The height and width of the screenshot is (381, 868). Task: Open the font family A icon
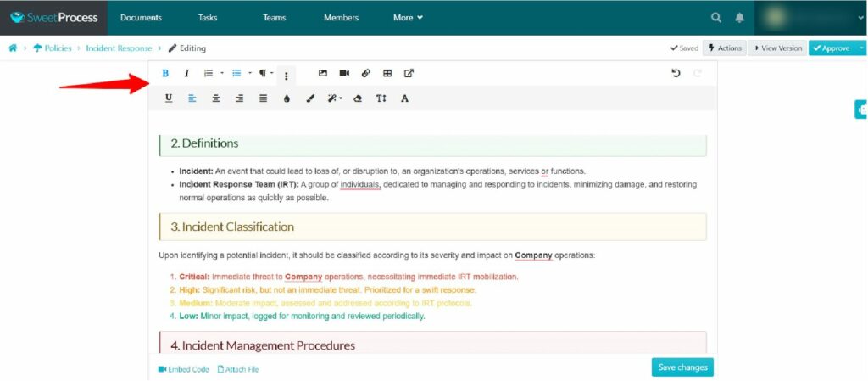click(404, 98)
